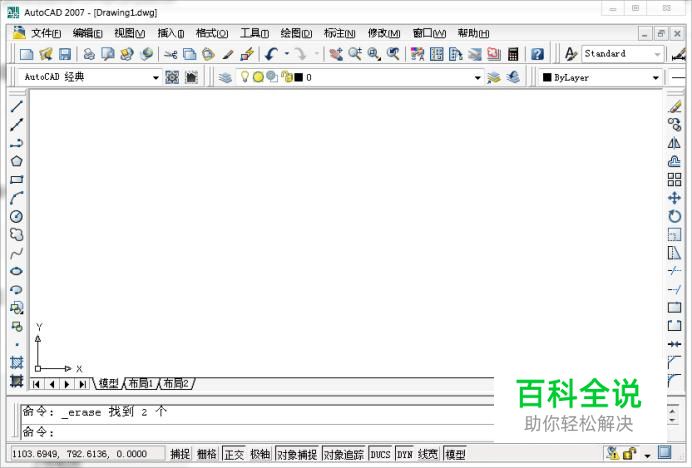This screenshot has width=692, height=468.
Task: Click the Help question mark icon
Action: pyautogui.click(x=537, y=54)
